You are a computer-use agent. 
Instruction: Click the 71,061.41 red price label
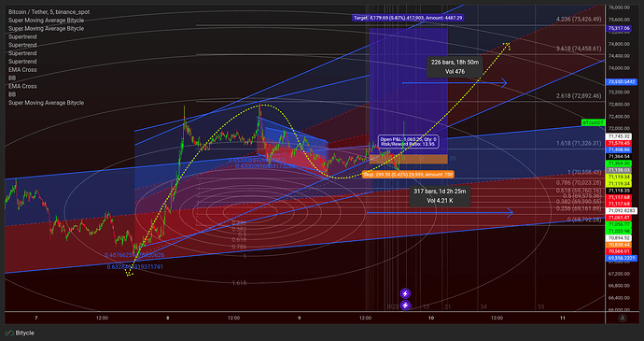point(619,217)
